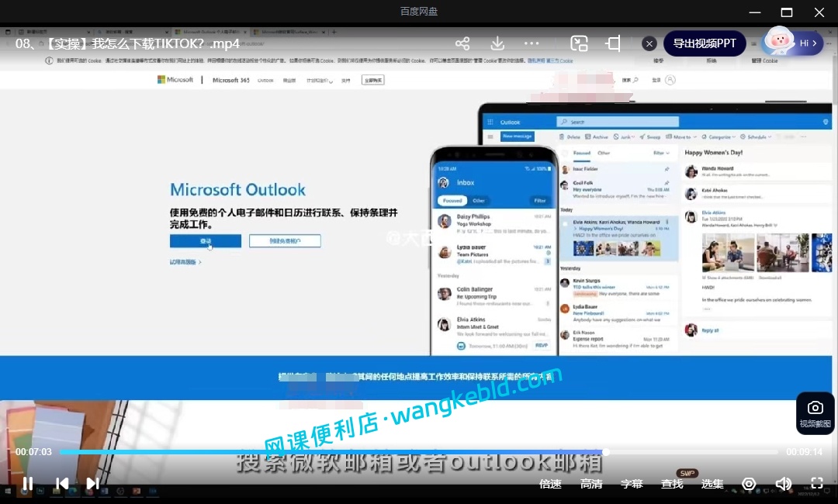Open the Kevin Sturgis email
This screenshot has width=838, height=504.
point(618,287)
